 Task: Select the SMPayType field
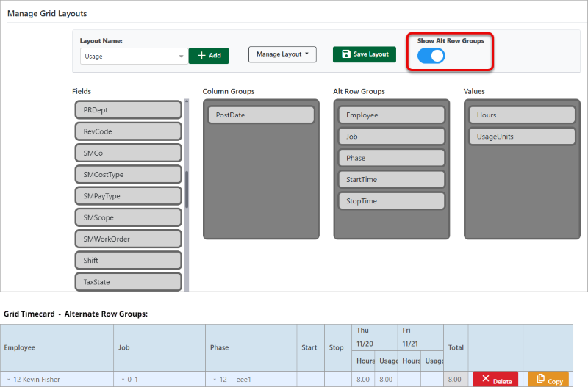pos(129,196)
